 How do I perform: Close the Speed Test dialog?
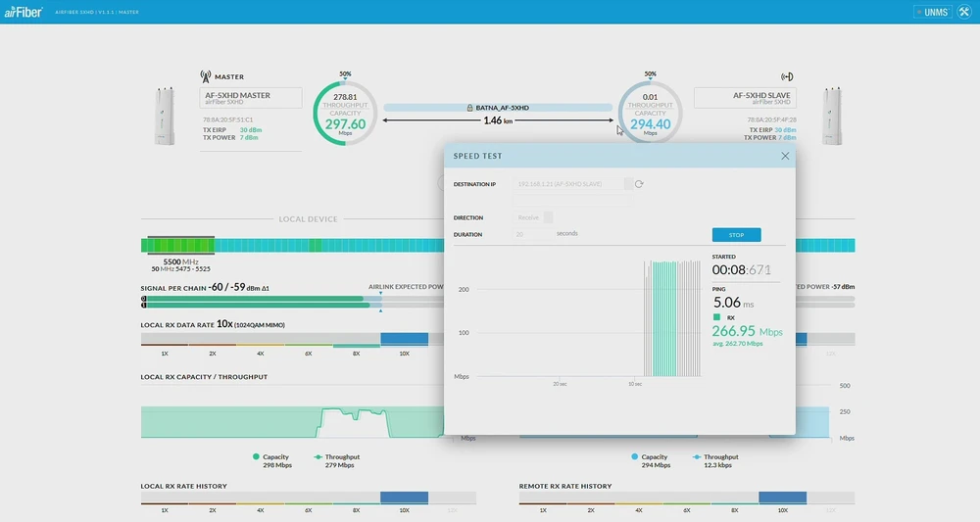click(x=785, y=156)
